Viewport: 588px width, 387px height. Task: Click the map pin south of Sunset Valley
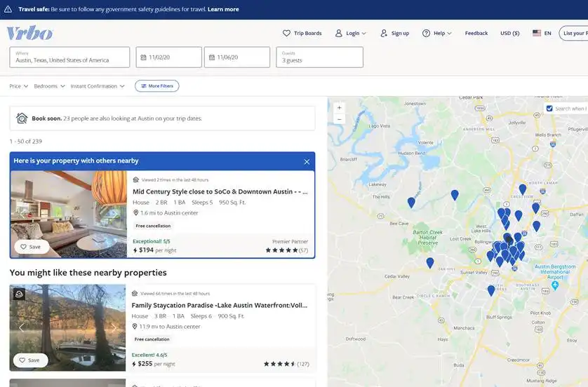pos(491,290)
